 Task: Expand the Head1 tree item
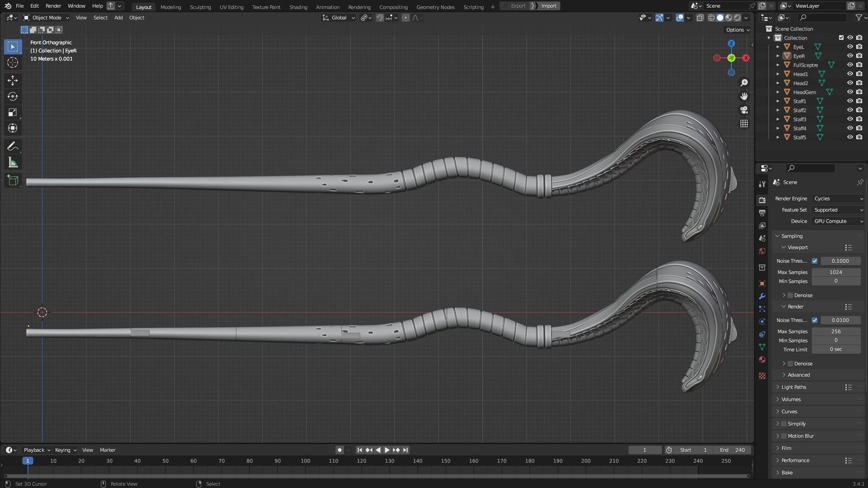tap(778, 74)
